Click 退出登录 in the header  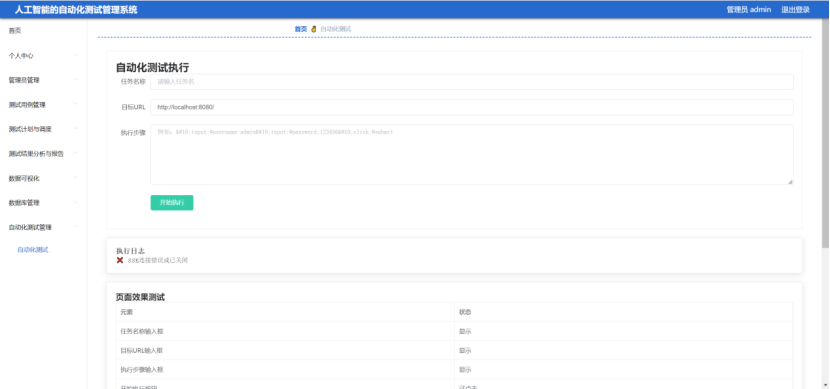coord(795,10)
